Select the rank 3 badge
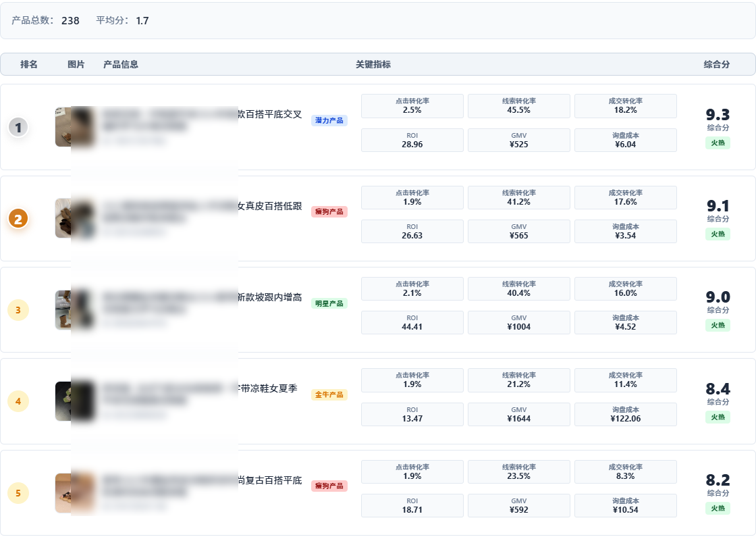 (x=18, y=310)
